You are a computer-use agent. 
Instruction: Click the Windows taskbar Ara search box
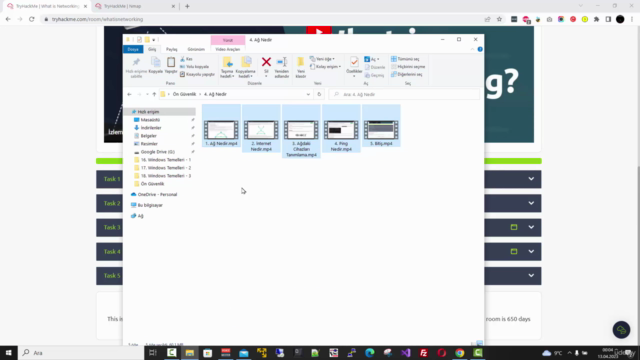pos(81,353)
